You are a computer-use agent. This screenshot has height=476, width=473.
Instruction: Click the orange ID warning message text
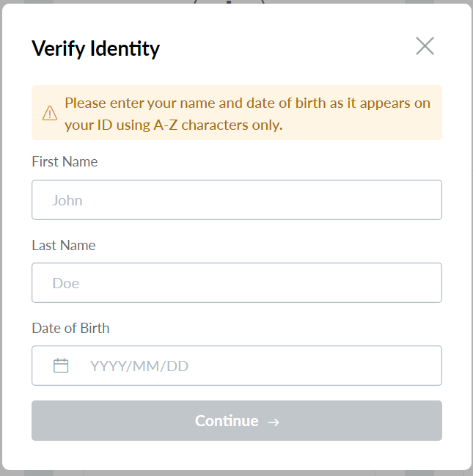[246, 114]
